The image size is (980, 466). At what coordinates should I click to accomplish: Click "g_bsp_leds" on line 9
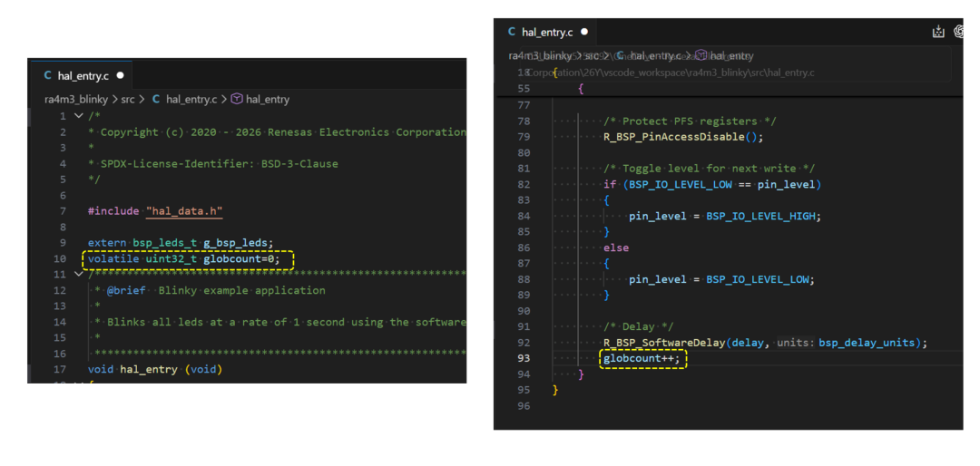coord(238,242)
